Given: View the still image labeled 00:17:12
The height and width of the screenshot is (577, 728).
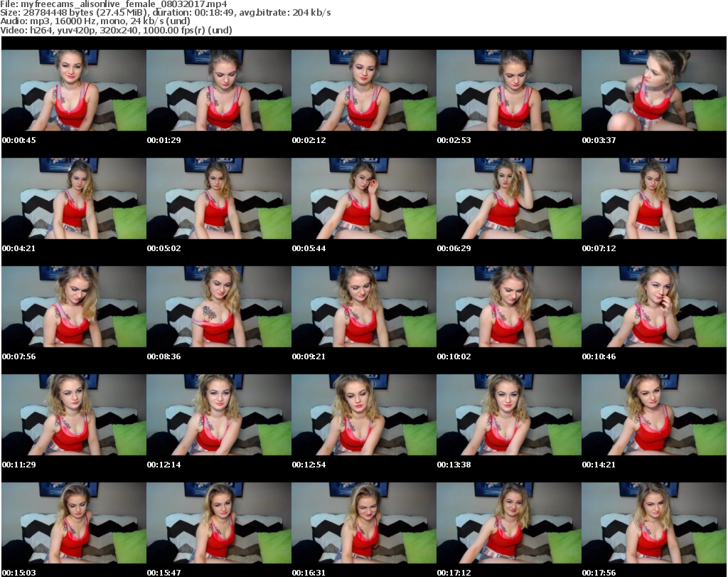Looking at the screenshot, I should [508, 523].
